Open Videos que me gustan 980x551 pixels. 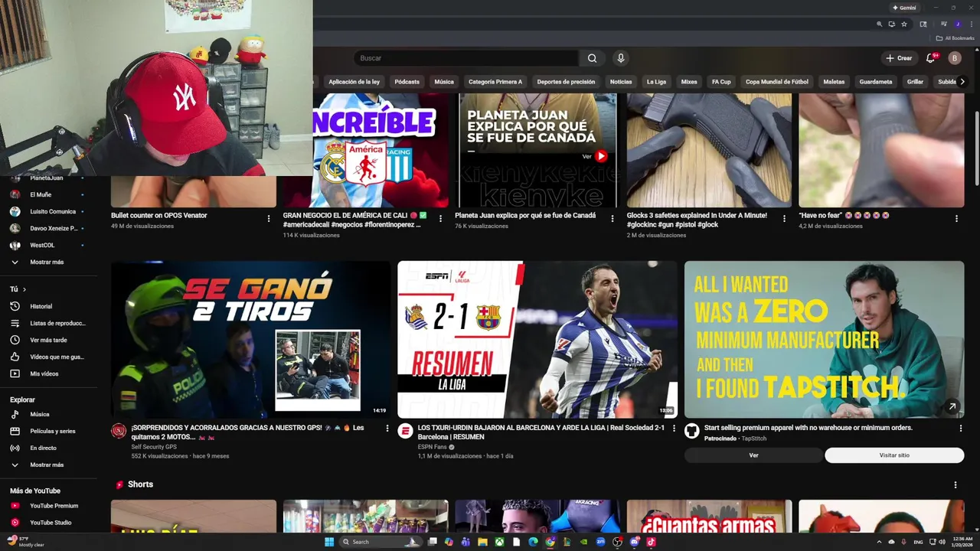click(x=57, y=357)
